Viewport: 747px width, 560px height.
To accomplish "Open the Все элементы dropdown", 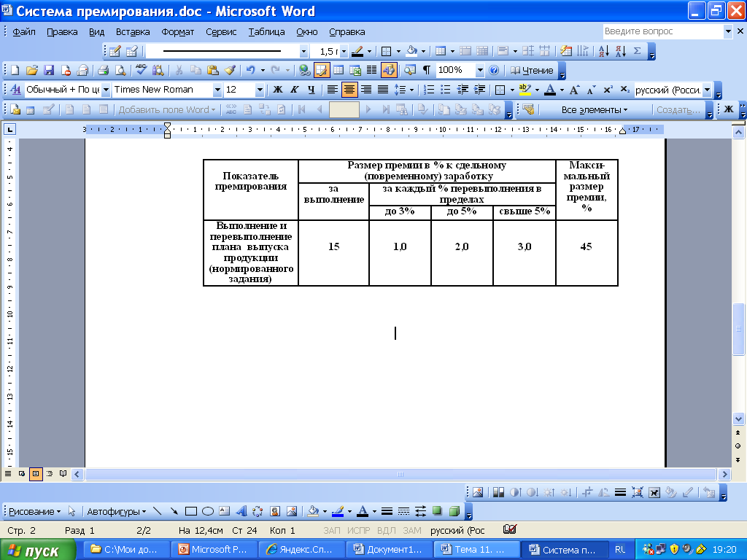I will [594, 109].
